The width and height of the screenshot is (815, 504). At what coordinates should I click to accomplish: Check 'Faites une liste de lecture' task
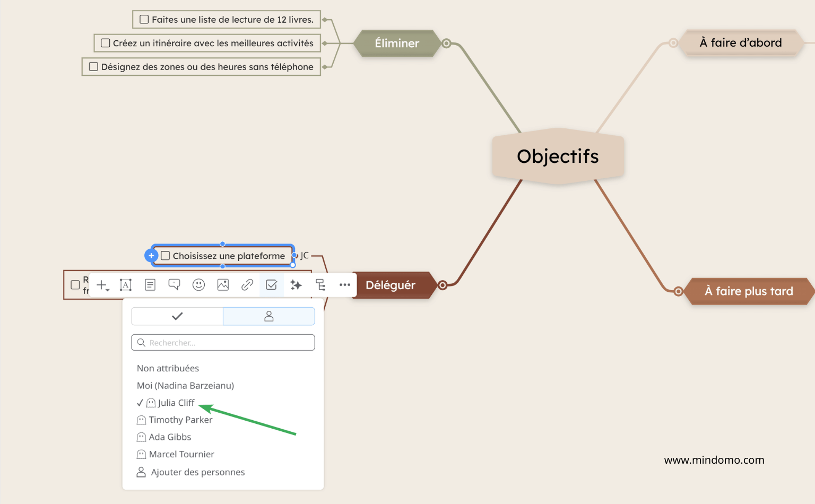coord(144,20)
